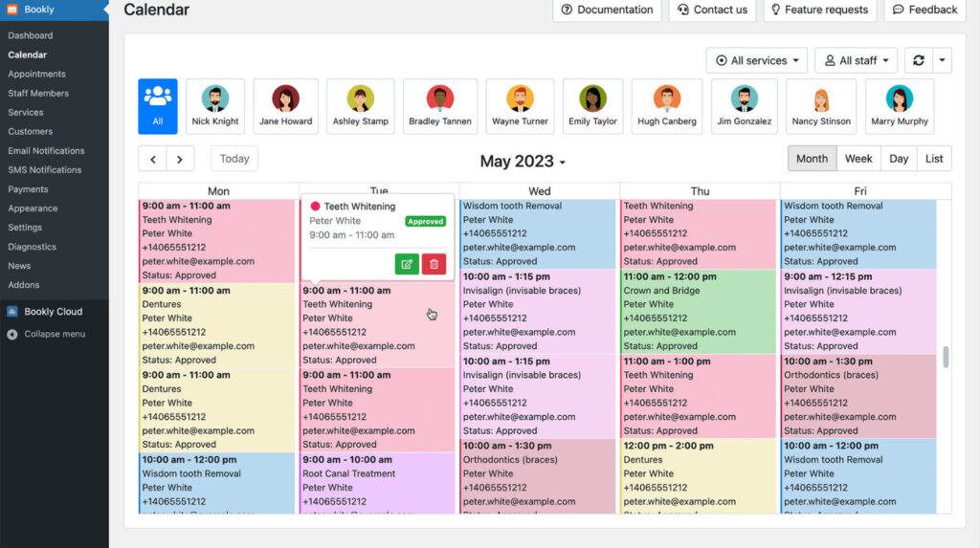Switch to List view

pyautogui.click(x=934, y=159)
